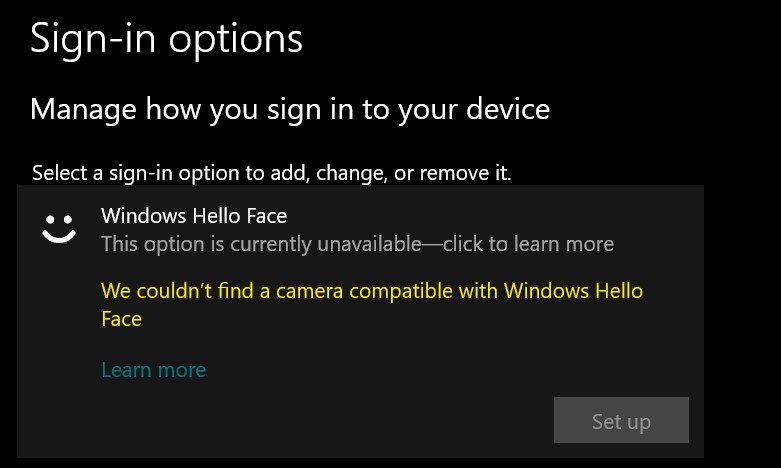Viewport: 781px width, 468px height.
Task: Click the smiley face's curved mouth
Action: [59, 236]
